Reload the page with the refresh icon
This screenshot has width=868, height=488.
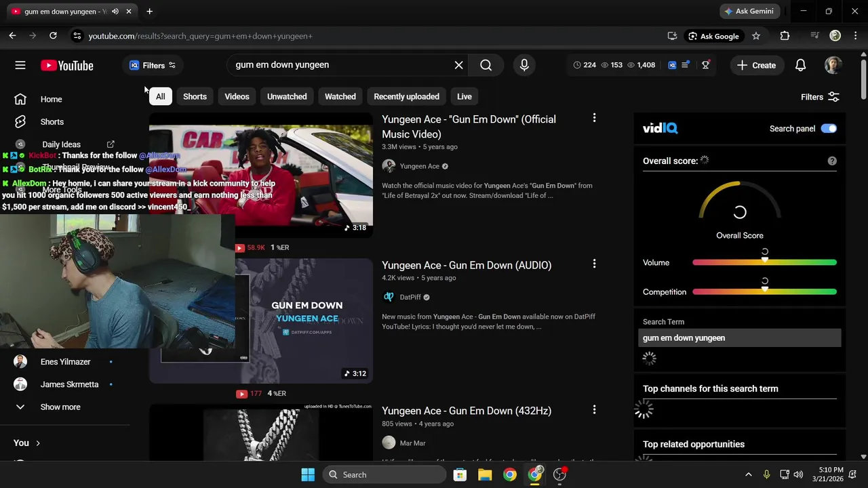53,36
